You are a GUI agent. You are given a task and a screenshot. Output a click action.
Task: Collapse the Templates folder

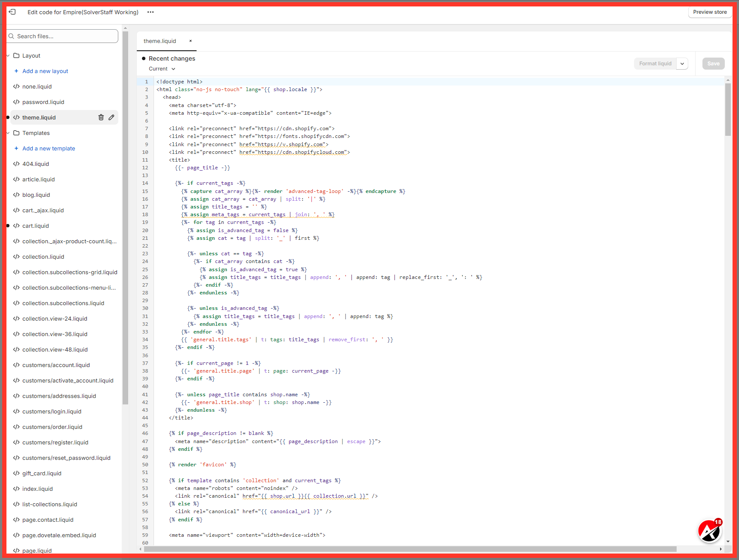(x=8, y=133)
